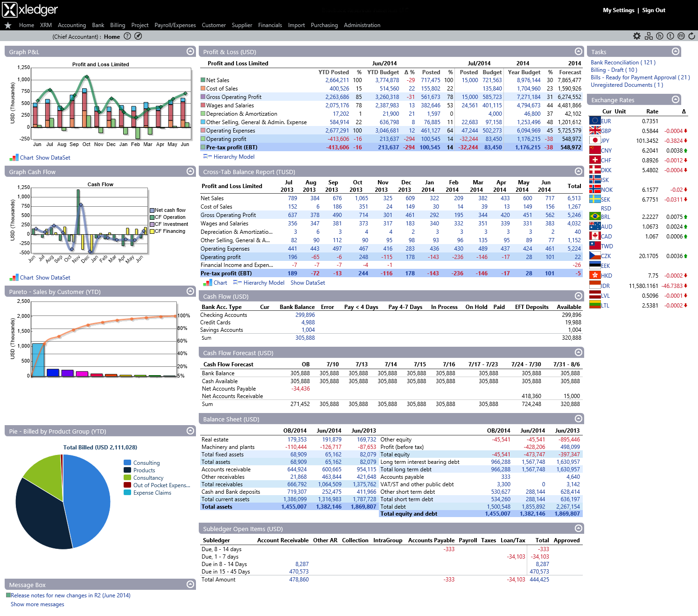Click Show more messages in Message Box
The image size is (698, 616).
pos(37,604)
